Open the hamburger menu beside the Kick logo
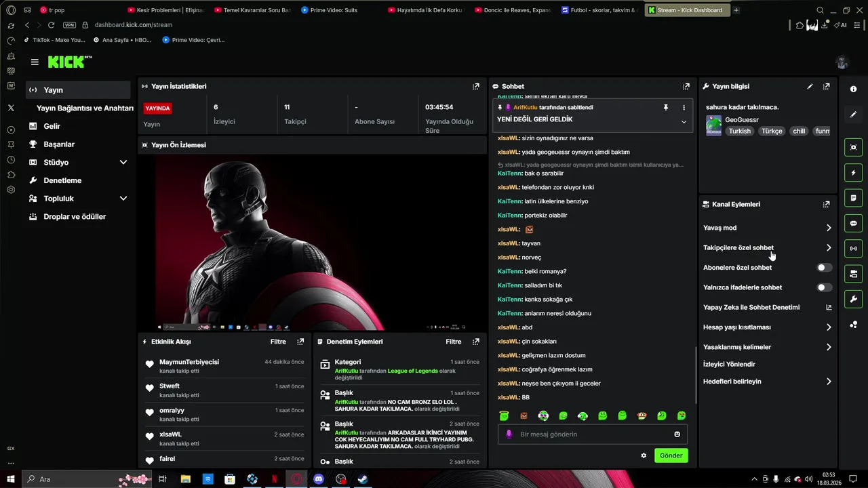The height and width of the screenshot is (488, 868). click(x=35, y=62)
